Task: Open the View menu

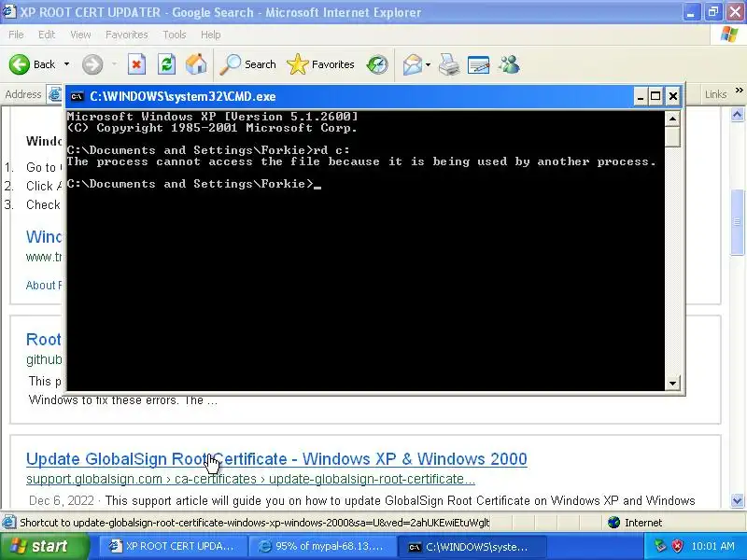Action: 80,35
